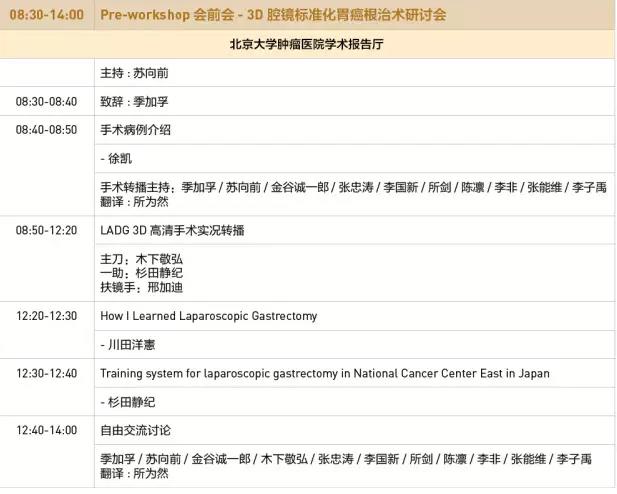Click the 08:30-14:00 header time cell

tap(46, 15)
